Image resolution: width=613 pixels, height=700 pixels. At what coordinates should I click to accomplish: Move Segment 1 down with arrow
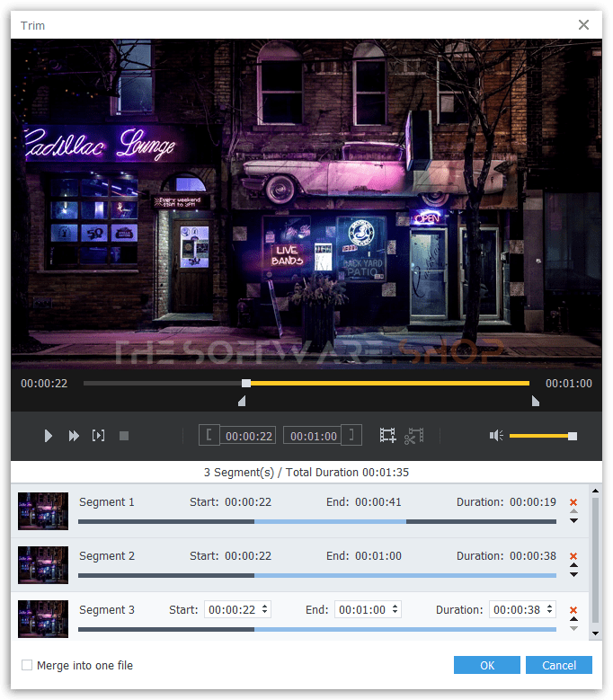coord(573,521)
